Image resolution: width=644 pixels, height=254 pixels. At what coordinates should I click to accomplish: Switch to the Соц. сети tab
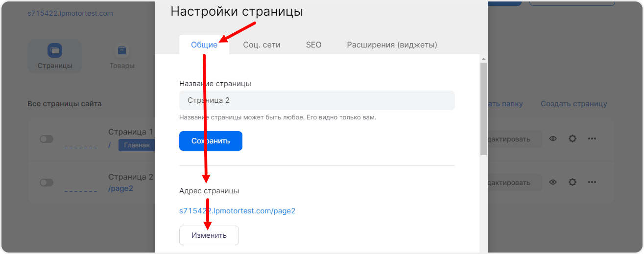point(262,45)
